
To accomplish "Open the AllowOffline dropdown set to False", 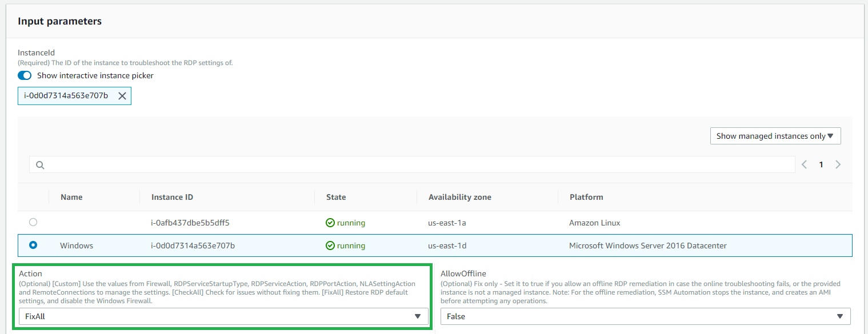I will point(646,316).
